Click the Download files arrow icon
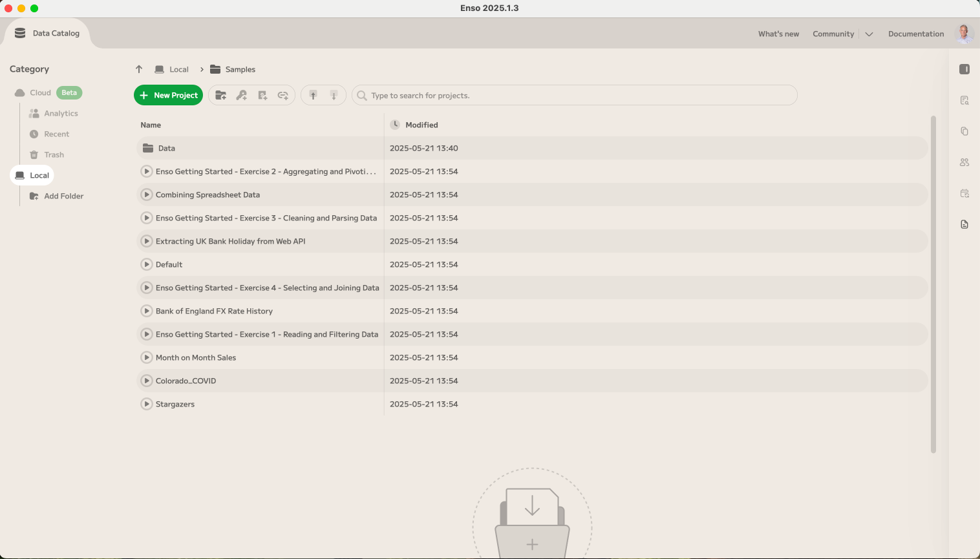980x559 pixels. click(334, 96)
